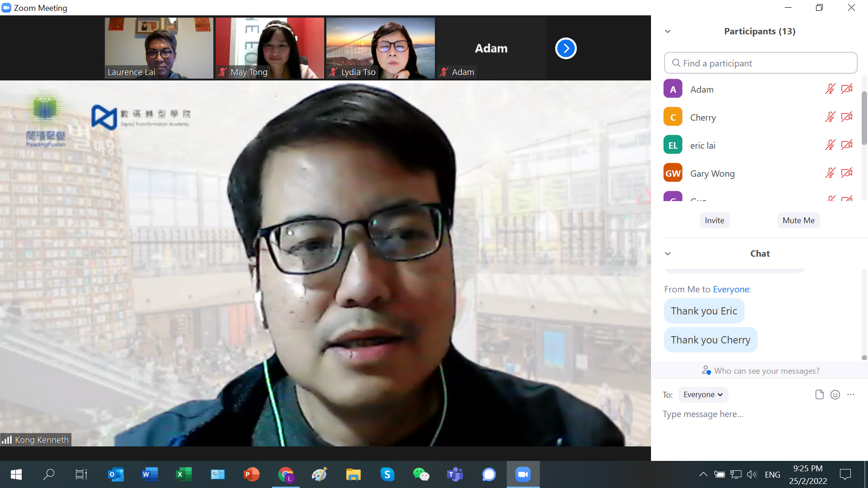Click the mail app taskbar icon
The height and width of the screenshot is (488, 868).
point(217,474)
